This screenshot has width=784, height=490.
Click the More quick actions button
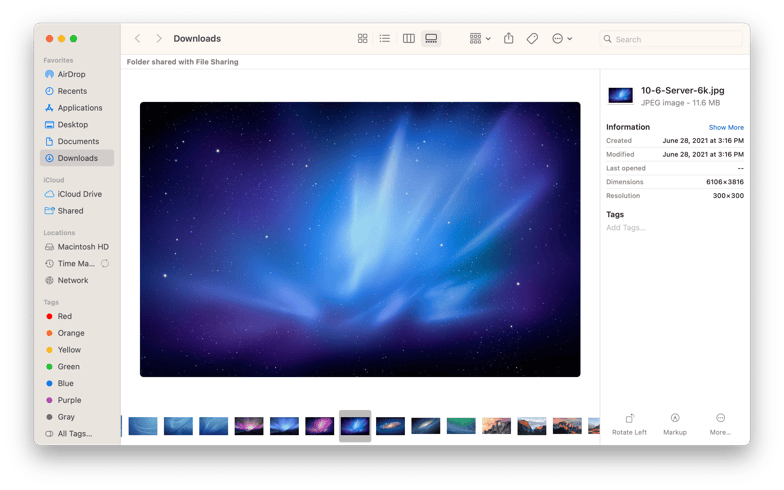coord(720,424)
